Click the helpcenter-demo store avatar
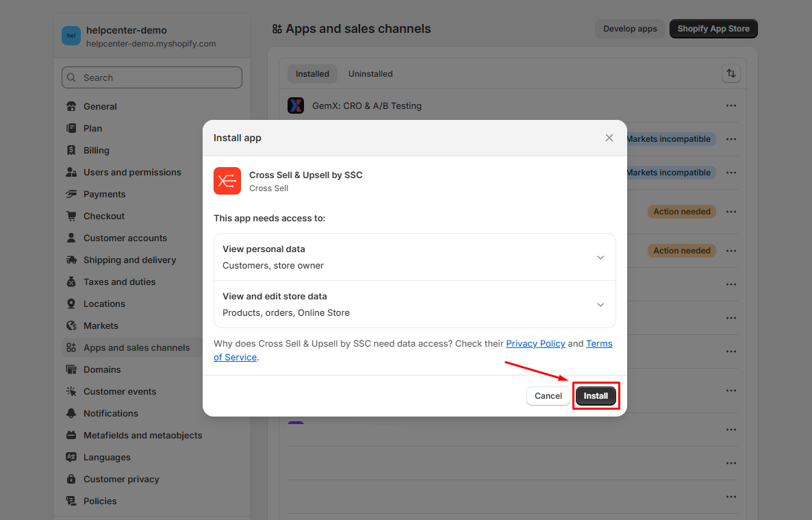This screenshot has height=520, width=812. [71, 36]
